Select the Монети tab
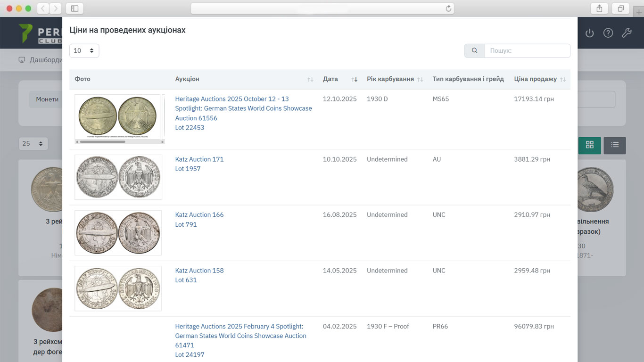 [x=47, y=99]
